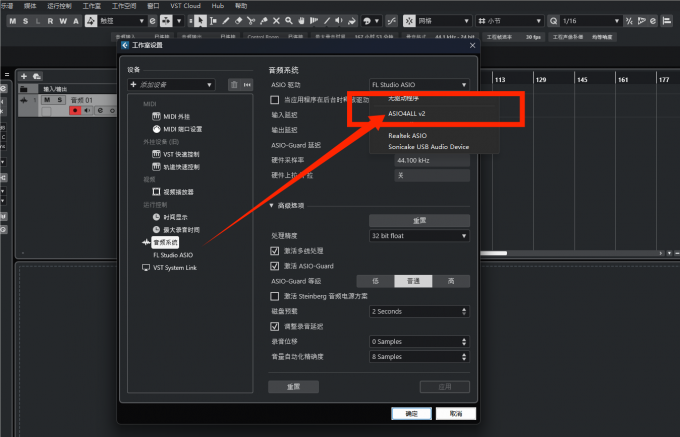Toggle Solo state S in toolbar
The height and width of the screenshot is (437, 680).
25,21
